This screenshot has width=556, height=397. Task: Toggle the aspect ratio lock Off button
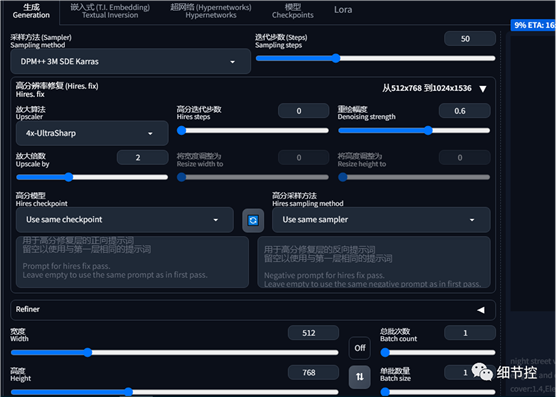coord(360,348)
